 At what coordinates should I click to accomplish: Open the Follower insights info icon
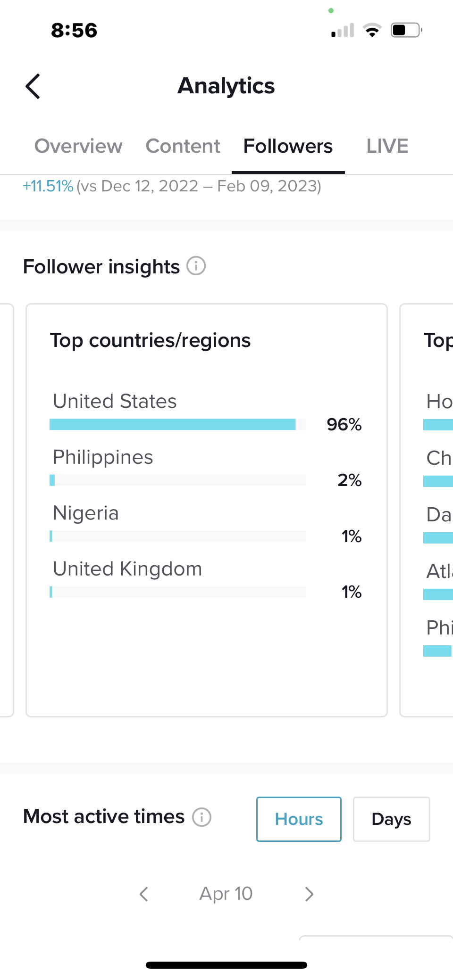pyautogui.click(x=196, y=266)
